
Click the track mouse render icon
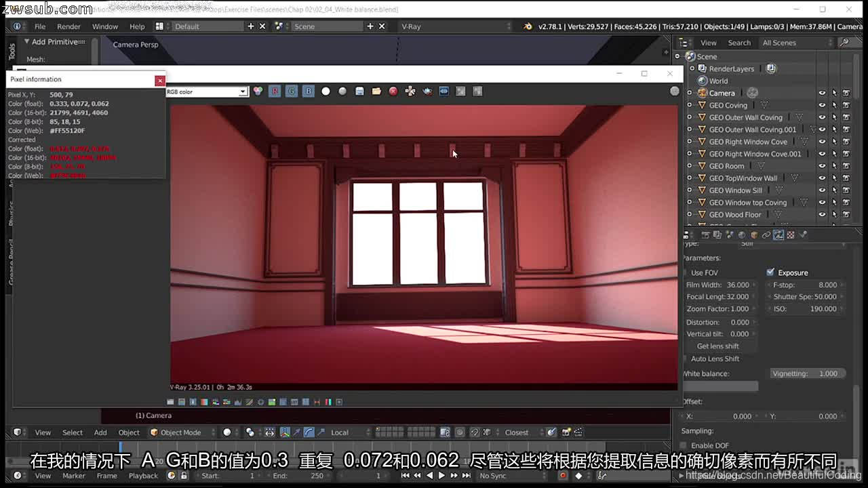pyautogui.click(x=410, y=91)
